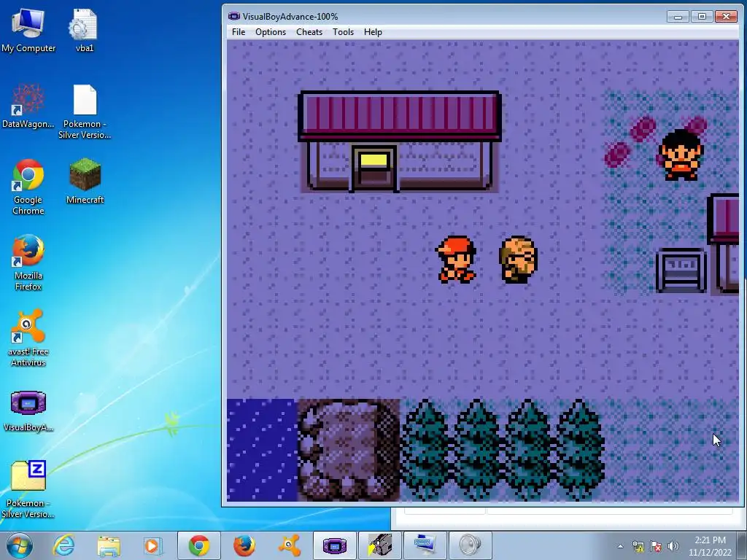Switch to the camcorder recorder taskbar app
Screen dimensions: 747x560
379,545
